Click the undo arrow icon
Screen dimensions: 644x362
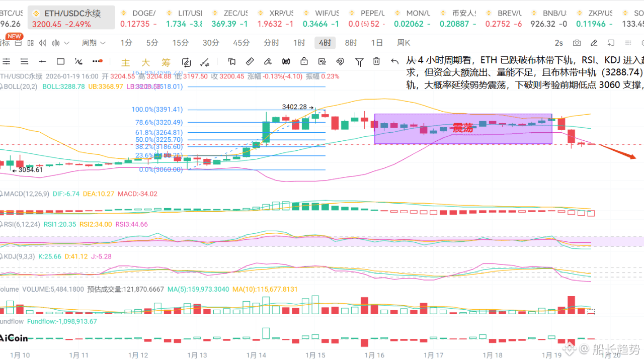click(x=394, y=61)
